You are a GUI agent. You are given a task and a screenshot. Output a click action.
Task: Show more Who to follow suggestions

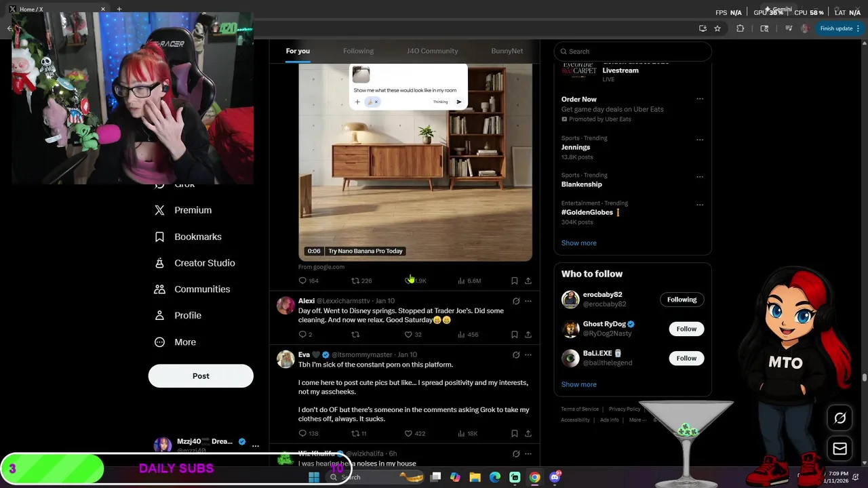click(x=578, y=384)
